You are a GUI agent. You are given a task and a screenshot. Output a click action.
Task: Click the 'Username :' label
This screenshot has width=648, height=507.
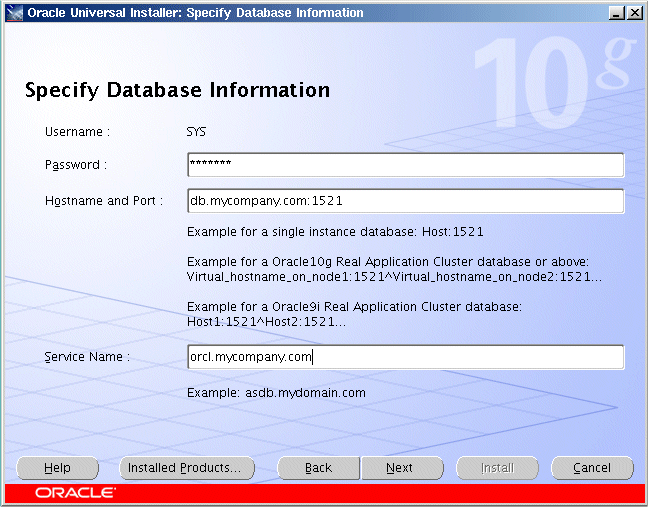click(77, 132)
